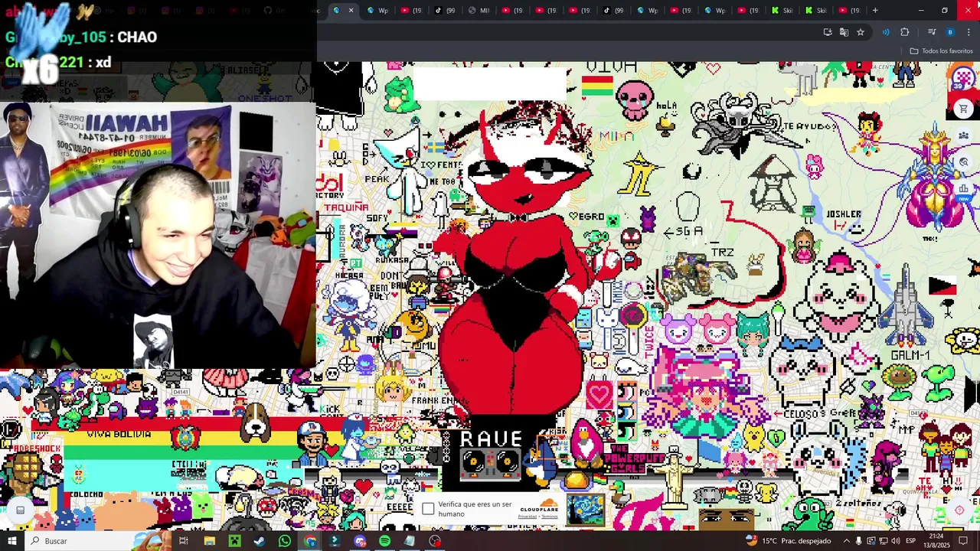Open the shopping cart store button

(963, 109)
